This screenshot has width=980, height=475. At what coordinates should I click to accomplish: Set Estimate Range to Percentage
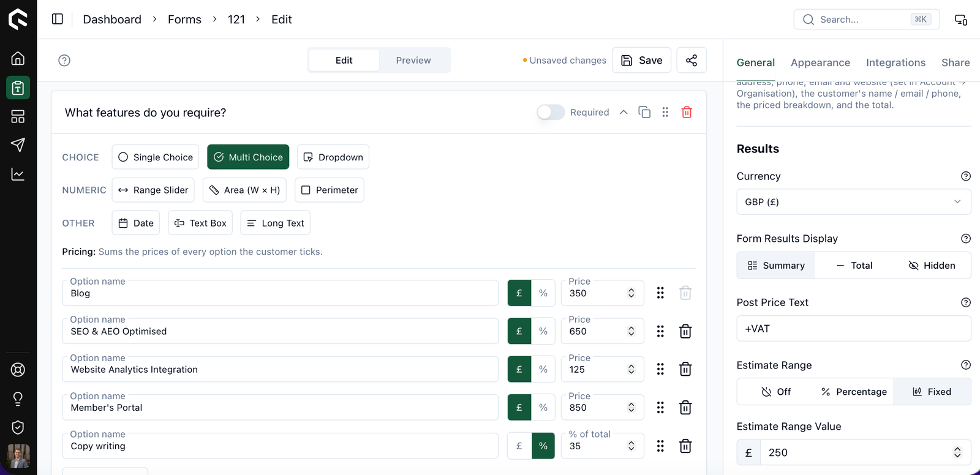854,392
